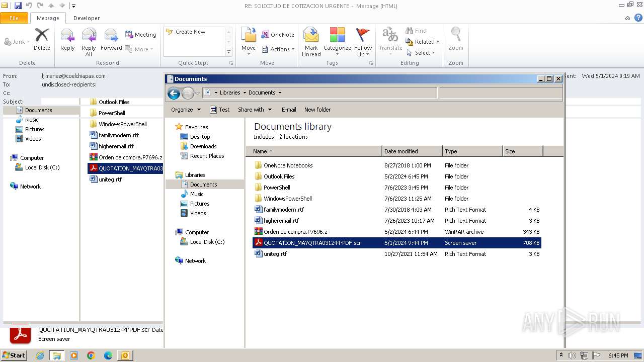Click E-mail in Explorer toolbar
Viewport: 644px width, 362px height.
point(289,110)
